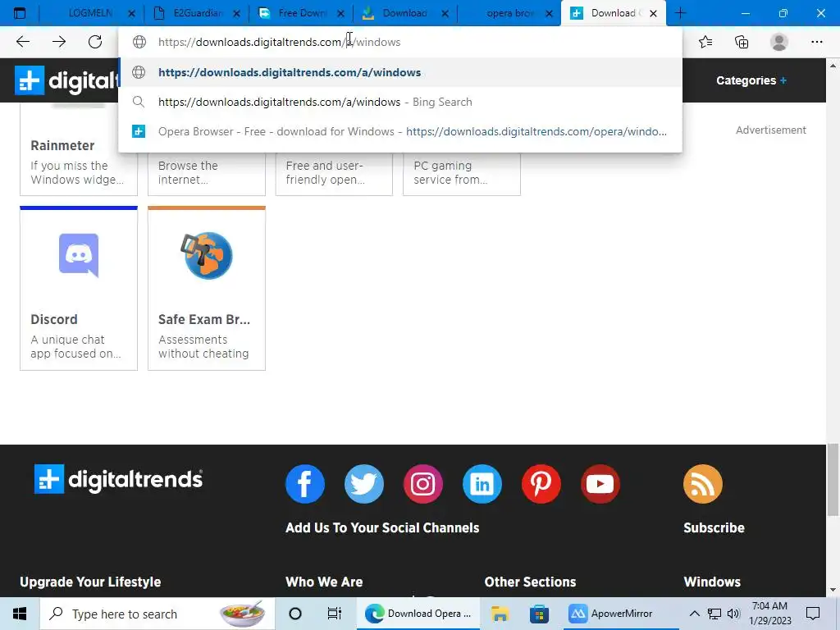Open Microsoft Store from the taskbar
The width and height of the screenshot is (840, 630).
(540, 614)
